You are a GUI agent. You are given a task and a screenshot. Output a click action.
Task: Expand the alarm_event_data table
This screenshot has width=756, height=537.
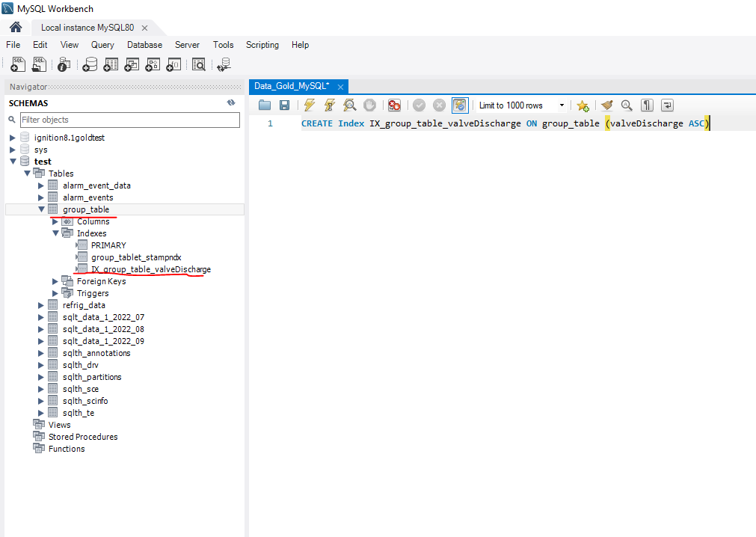point(41,185)
